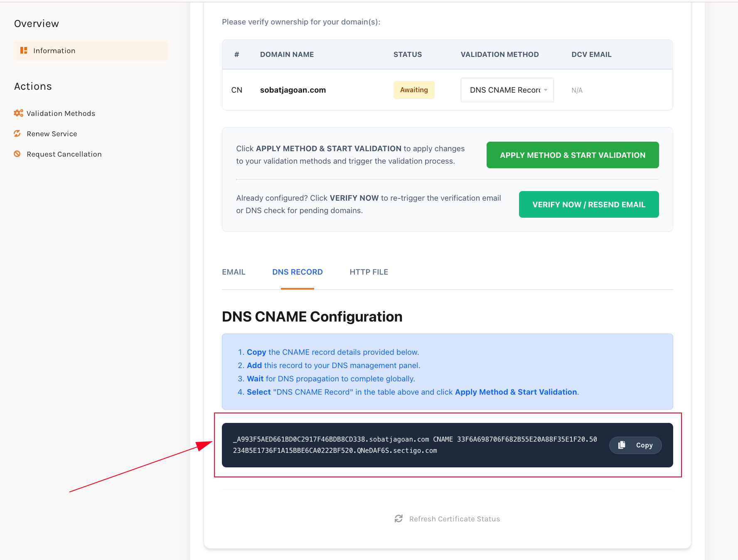Open the HTTP FILE tab
Viewport: 738px width, 560px height.
click(x=369, y=272)
